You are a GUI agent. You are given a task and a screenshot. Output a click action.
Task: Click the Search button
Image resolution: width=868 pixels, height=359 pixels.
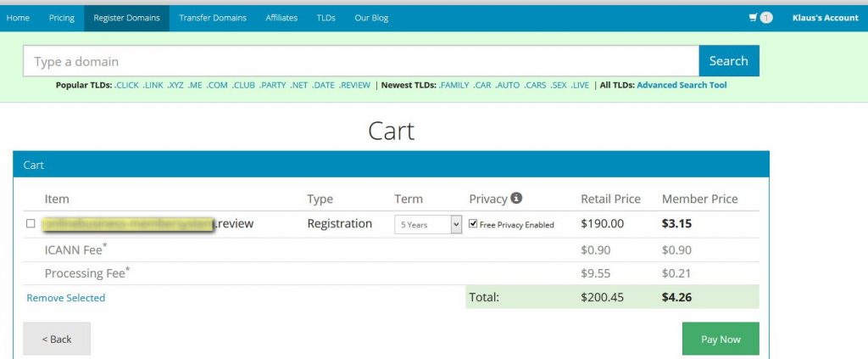click(729, 61)
